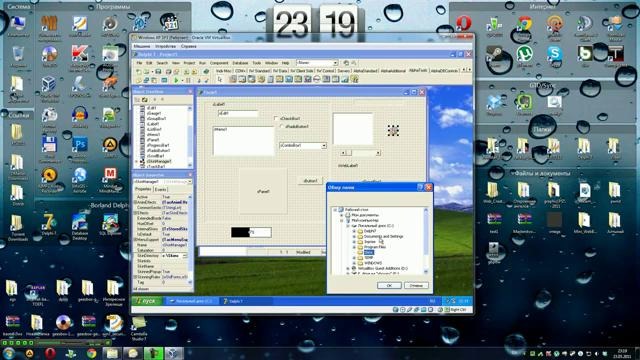Click the browse dialog vertical scrollbar

426,240
